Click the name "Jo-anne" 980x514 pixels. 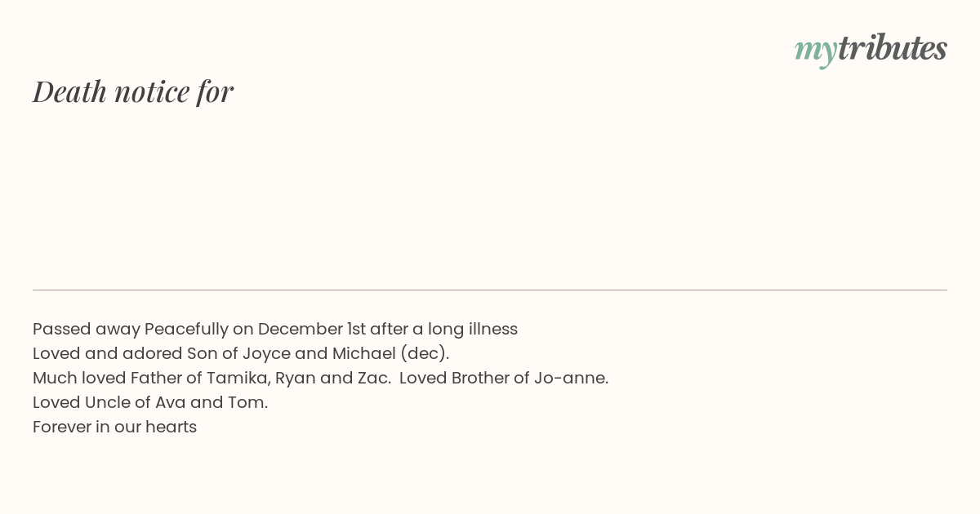click(x=571, y=378)
